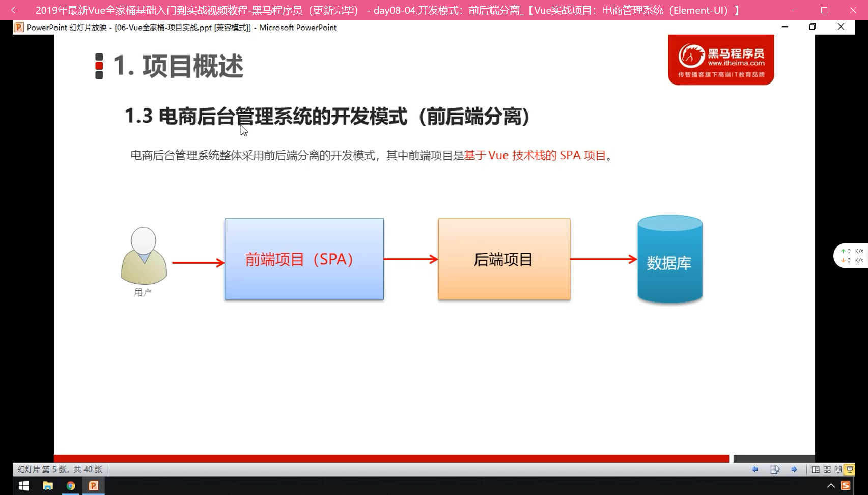Open the slide show menu icon
The image size is (868, 495).
(x=775, y=470)
